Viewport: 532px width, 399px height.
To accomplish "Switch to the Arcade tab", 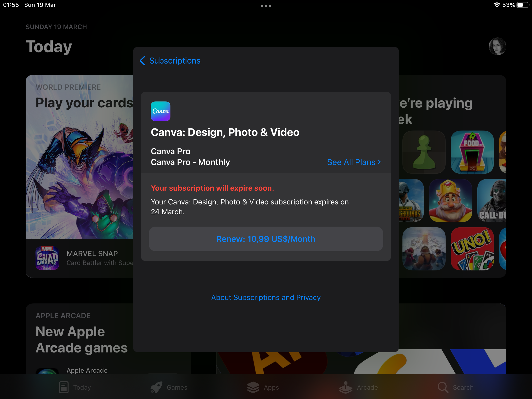I will (x=358, y=387).
